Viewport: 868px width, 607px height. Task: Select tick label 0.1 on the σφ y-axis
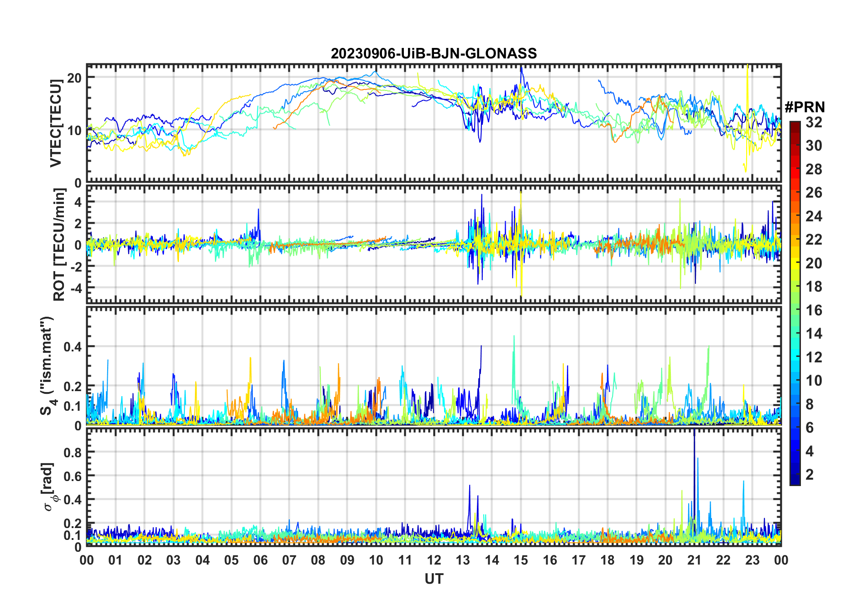[73, 535]
